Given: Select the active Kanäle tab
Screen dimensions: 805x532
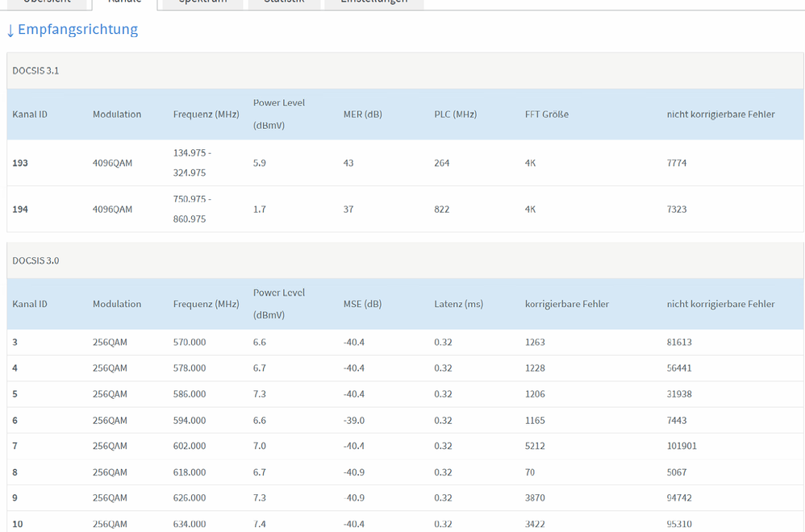Looking at the screenshot, I should [x=124, y=2].
